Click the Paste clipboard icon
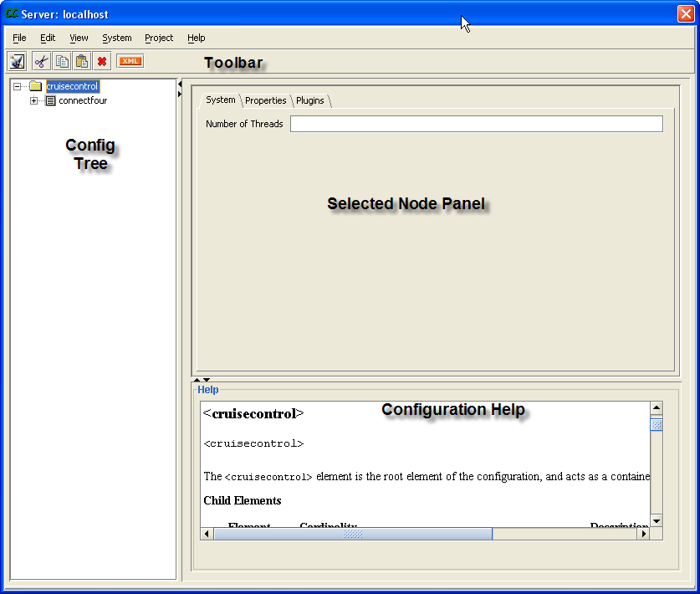700x594 pixels. click(81, 61)
